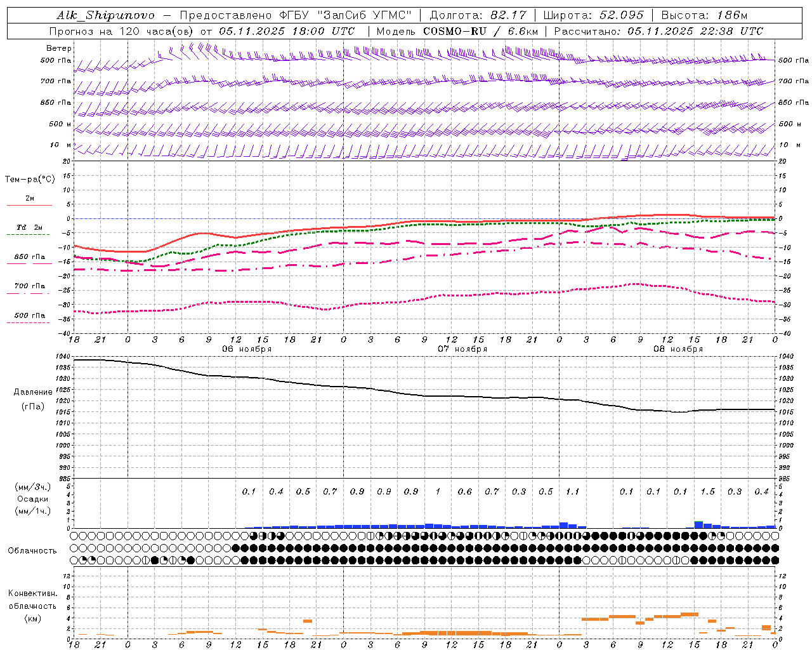
Task: Click the "Широта: 52.095" header field
Action: 593,15
